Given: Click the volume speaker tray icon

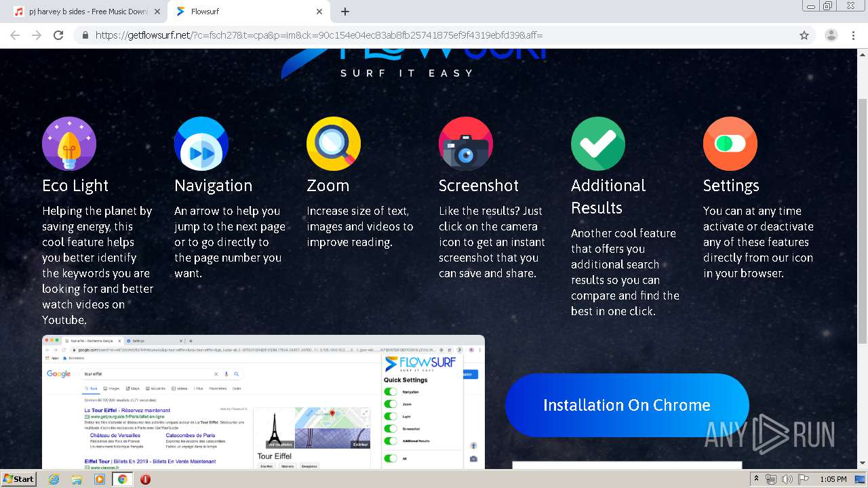Looking at the screenshot, I should tap(787, 479).
